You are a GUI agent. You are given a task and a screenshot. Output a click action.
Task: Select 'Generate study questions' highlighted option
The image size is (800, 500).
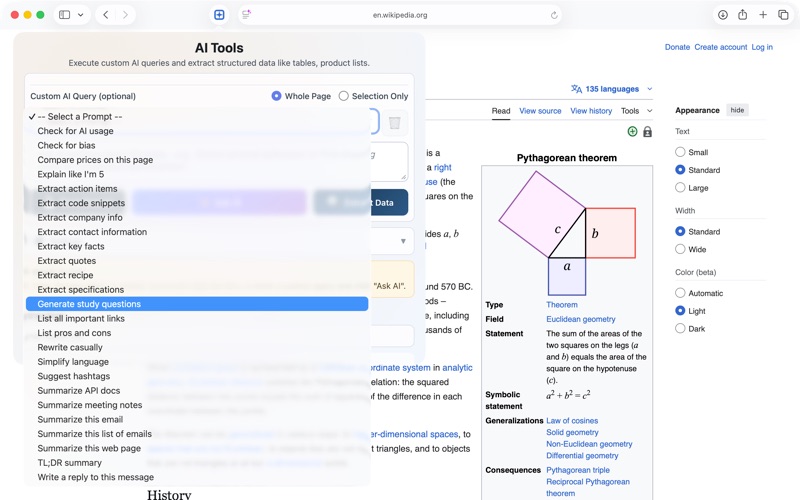click(197, 304)
